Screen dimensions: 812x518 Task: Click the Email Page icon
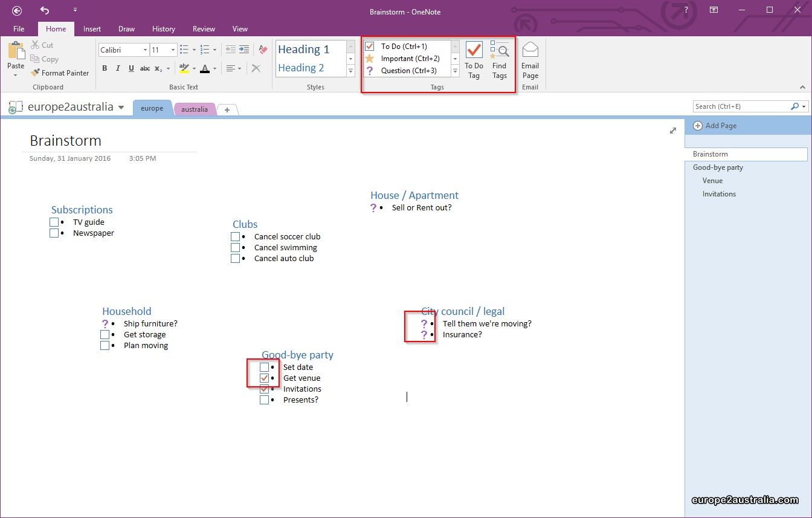[530, 60]
